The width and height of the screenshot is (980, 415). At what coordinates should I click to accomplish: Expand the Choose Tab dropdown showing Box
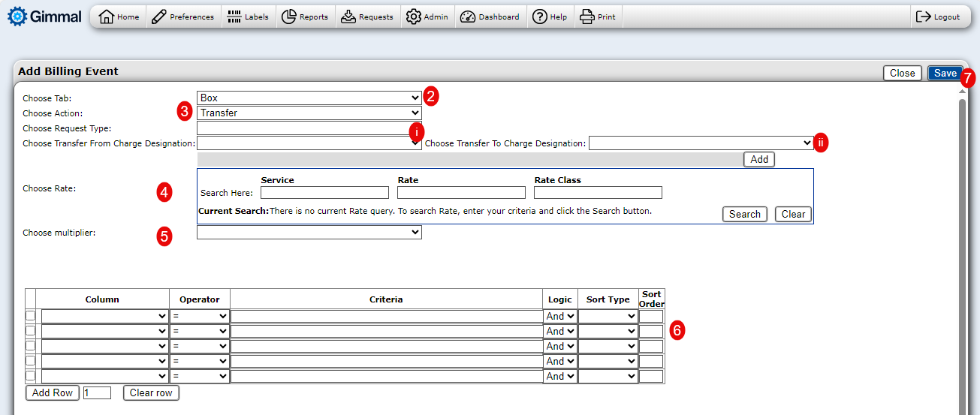(309, 98)
